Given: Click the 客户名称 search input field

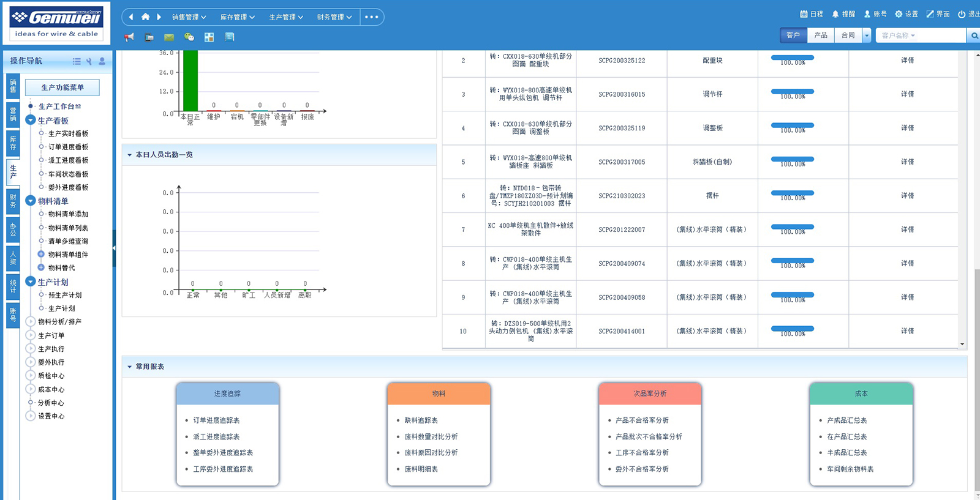Looking at the screenshot, I should [x=920, y=35].
